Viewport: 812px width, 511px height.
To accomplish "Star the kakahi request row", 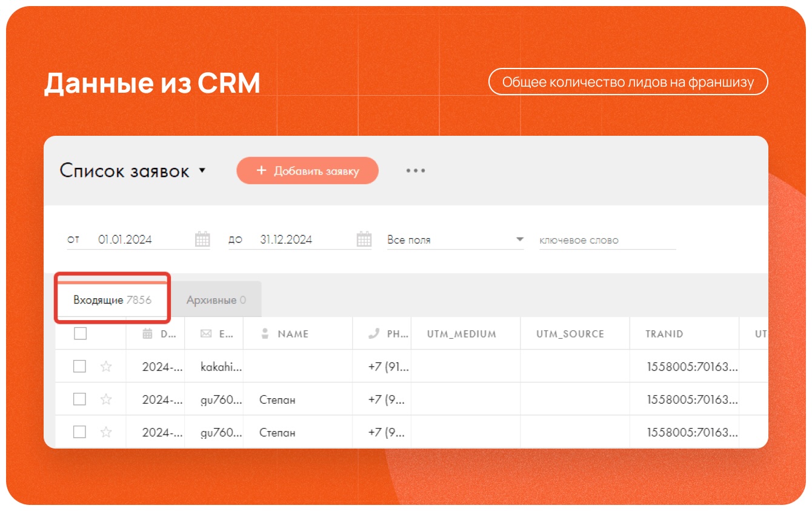I will 106,366.
